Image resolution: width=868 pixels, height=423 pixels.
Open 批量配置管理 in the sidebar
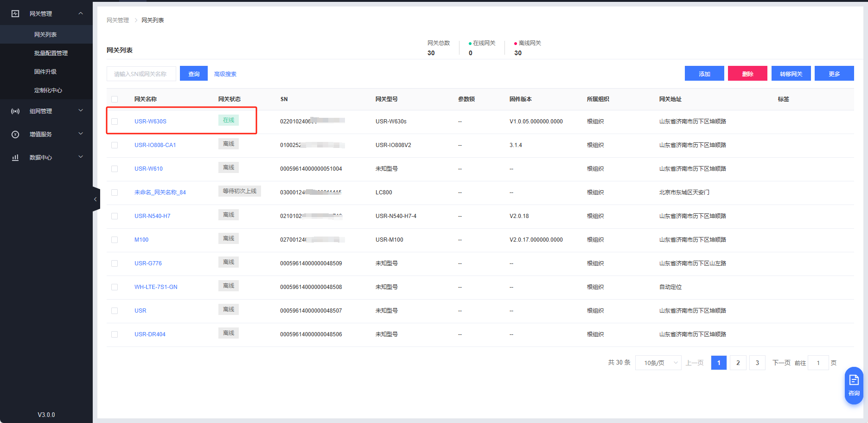[51, 53]
